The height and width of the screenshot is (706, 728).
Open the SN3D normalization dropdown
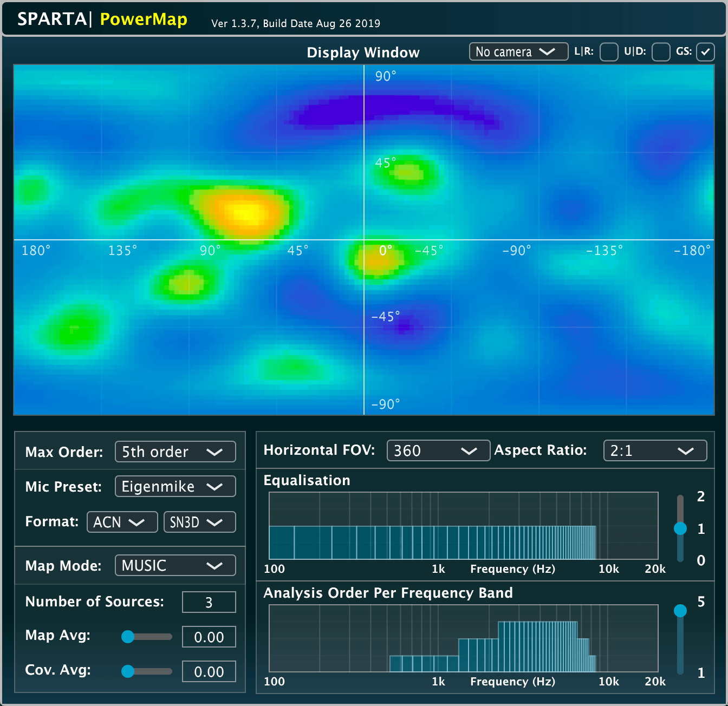tap(199, 522)
